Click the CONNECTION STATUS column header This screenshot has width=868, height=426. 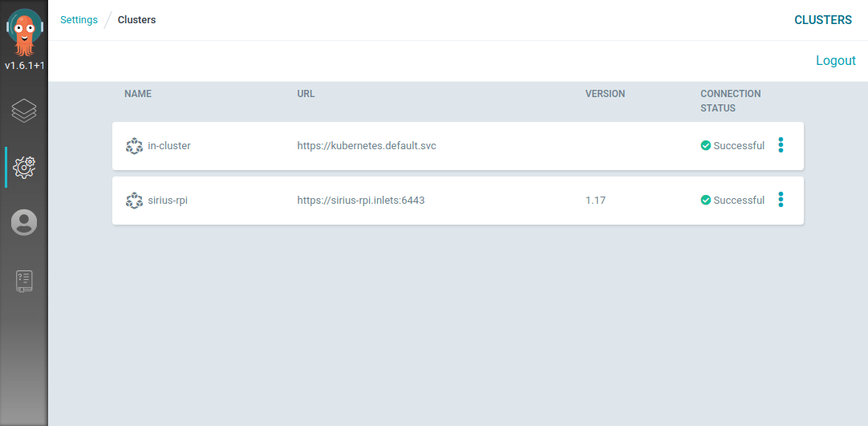pyautogui.click(x=731, y=101)
